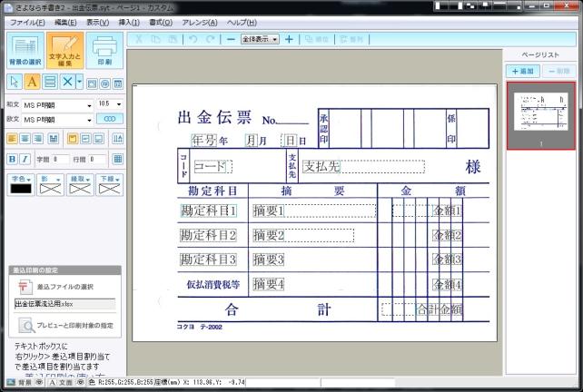Click the undo arrow icon

coord(193,39)
